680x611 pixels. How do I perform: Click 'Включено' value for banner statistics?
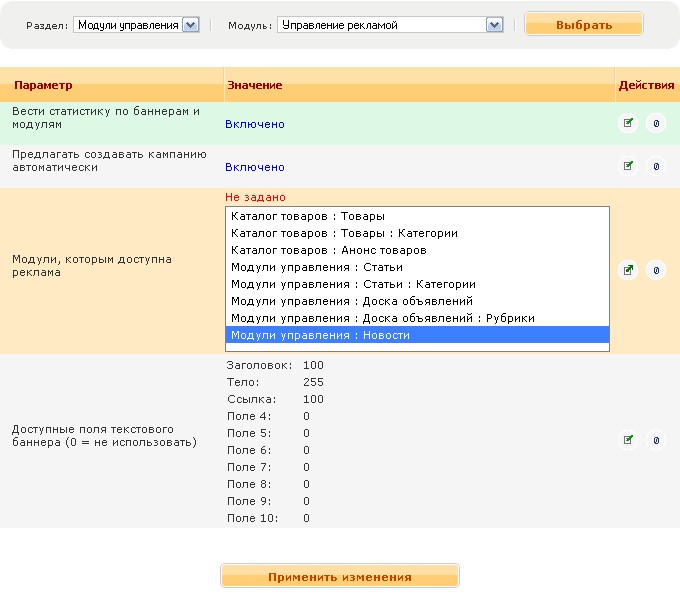tap(255, 124)
